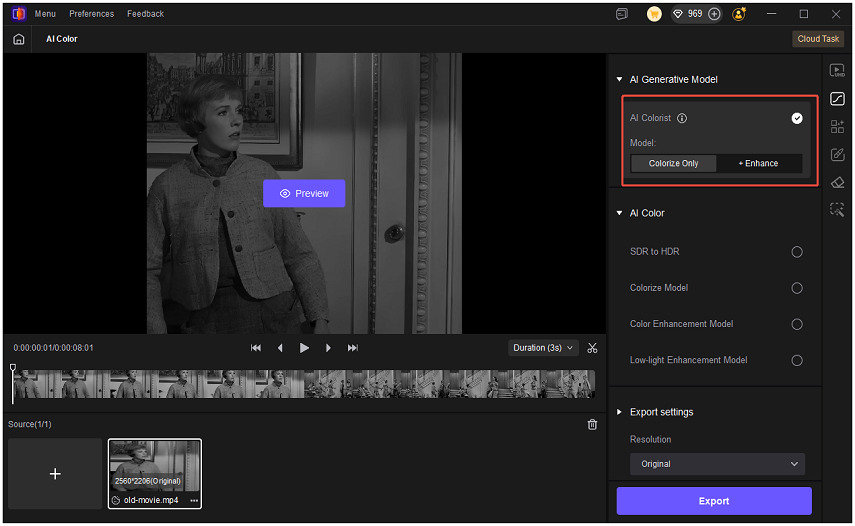Enable Low-light Enhancement Model radio button
Screen dimensions: 855x526
pyautogui.click(x=797, y=361)
